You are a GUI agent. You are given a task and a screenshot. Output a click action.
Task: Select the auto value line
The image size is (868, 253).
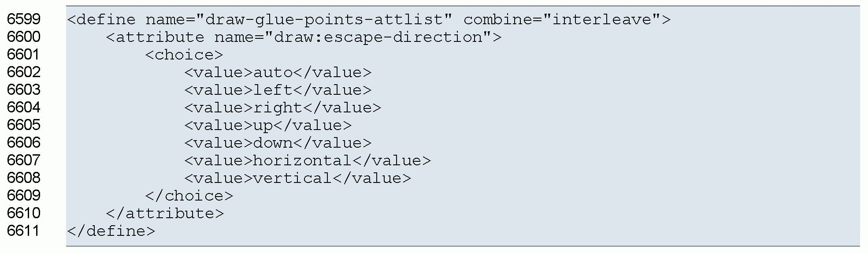point(278,73)
